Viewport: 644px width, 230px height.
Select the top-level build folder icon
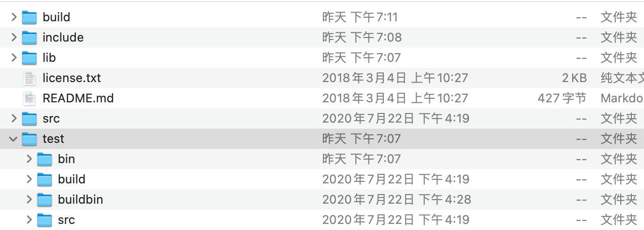point(29,17)
